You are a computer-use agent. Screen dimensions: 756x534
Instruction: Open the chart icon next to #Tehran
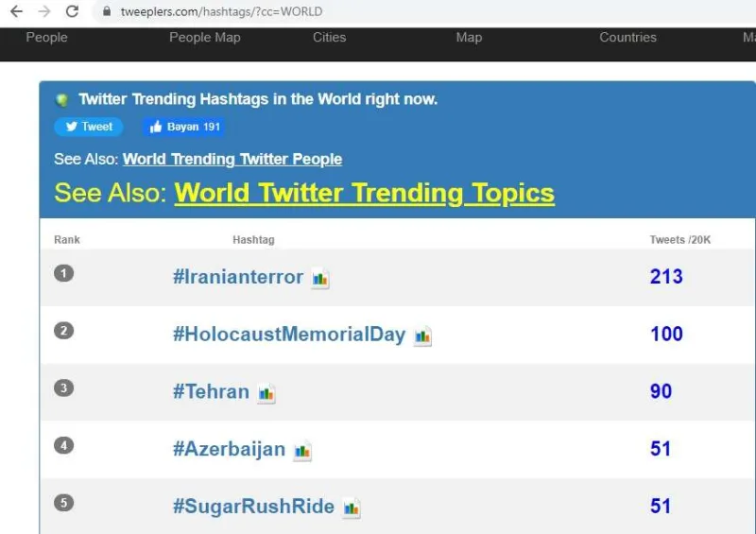[x=266, y=393]
